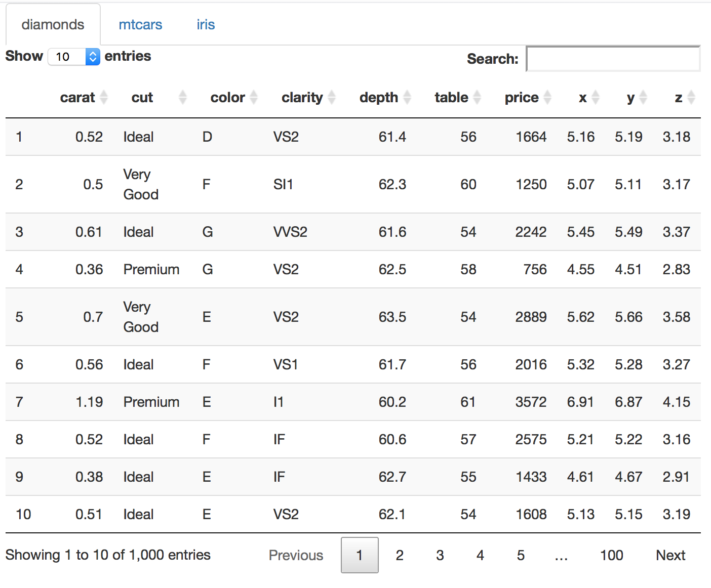Sort by price using sort arrows
The width and height of the screenshot is (711, 588).
point(547,97)
